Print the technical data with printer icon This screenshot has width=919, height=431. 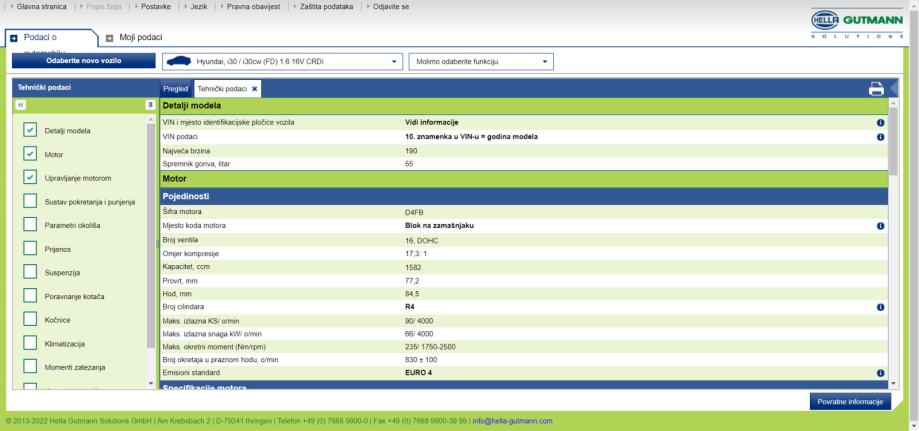click(876, 89)
